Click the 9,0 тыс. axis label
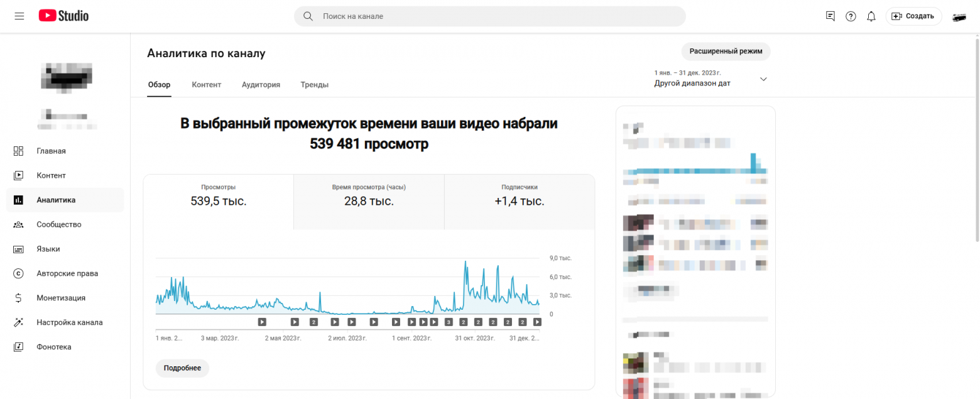980x399 pixels. [560, 258]
